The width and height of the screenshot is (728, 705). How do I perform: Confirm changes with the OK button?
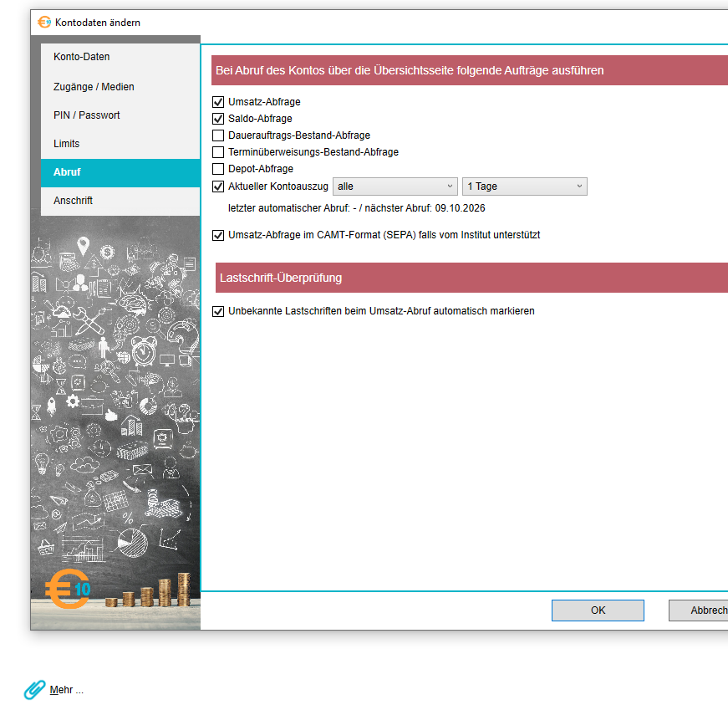pyautogui.click(x=598, y=610)
